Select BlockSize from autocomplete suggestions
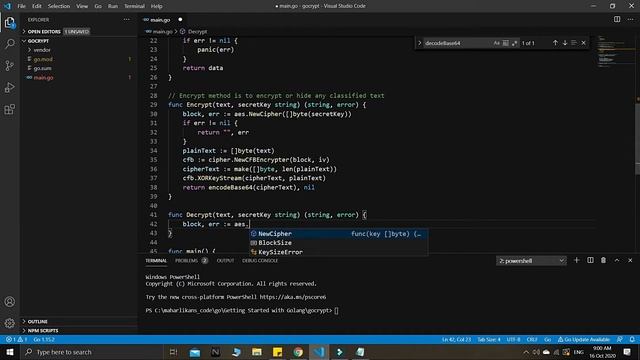Image resolution: width=640 pixels, height=360 pixels. pos(339,243)
